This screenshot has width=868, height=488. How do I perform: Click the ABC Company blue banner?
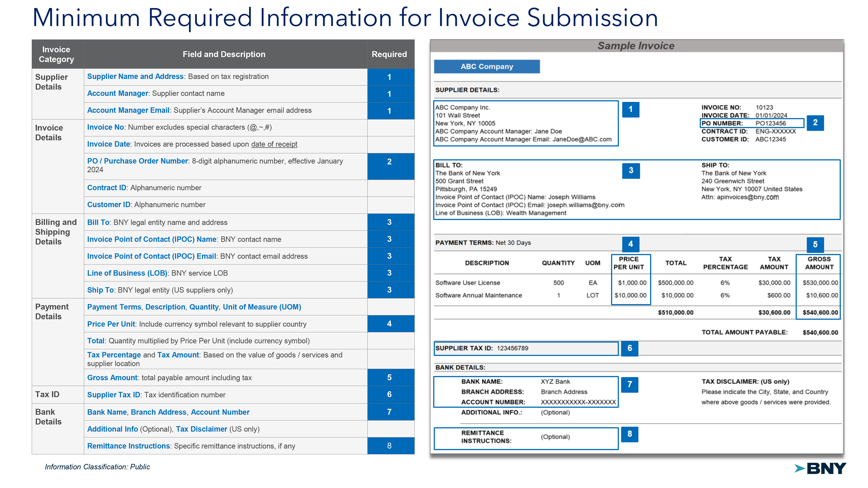[x=487, y=67]
